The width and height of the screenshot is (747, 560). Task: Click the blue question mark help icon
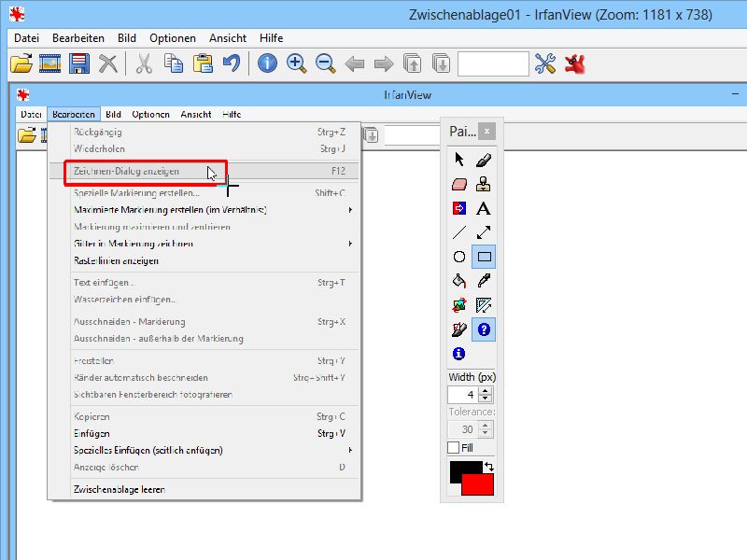[484, 329]
